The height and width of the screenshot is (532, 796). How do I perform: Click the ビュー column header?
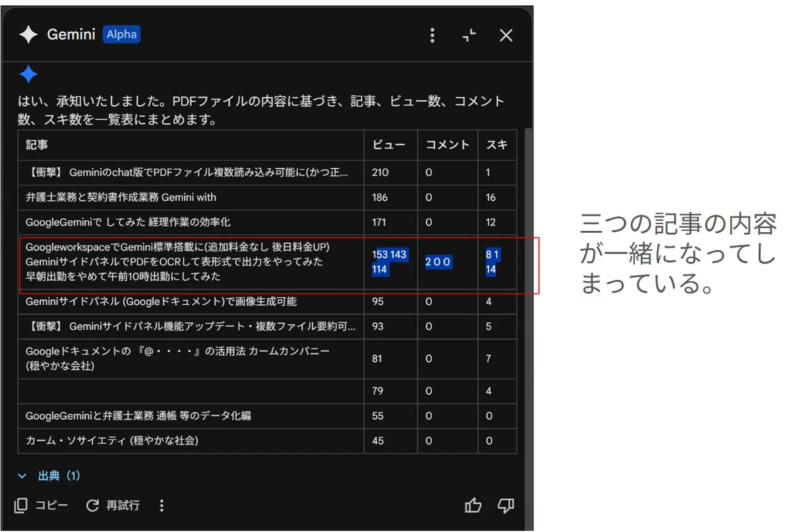(389, 145)
